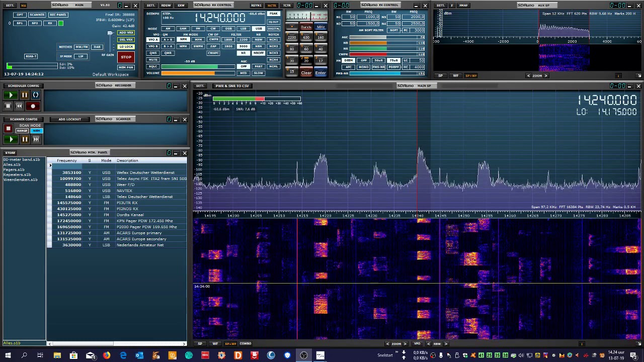Switch Main SP view to WF
Viewport: 644px width, 362px height.
215,344
